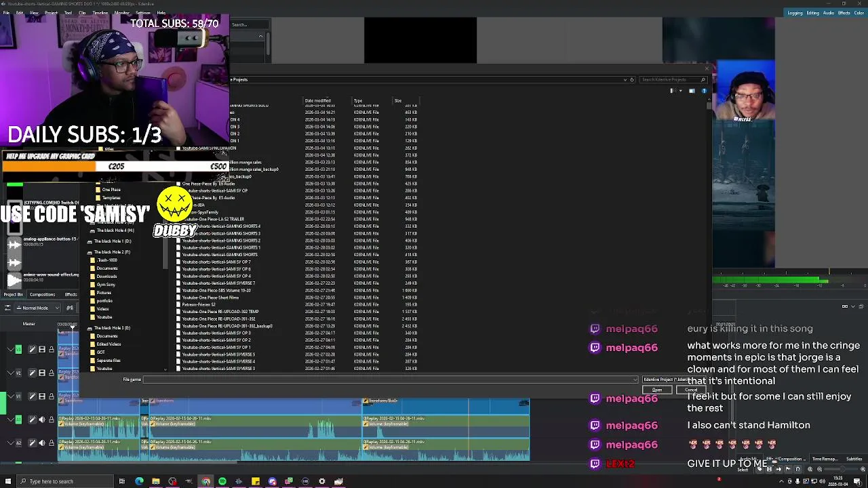
Task: Select the Audio workspace layout
Action: point(828,13)
